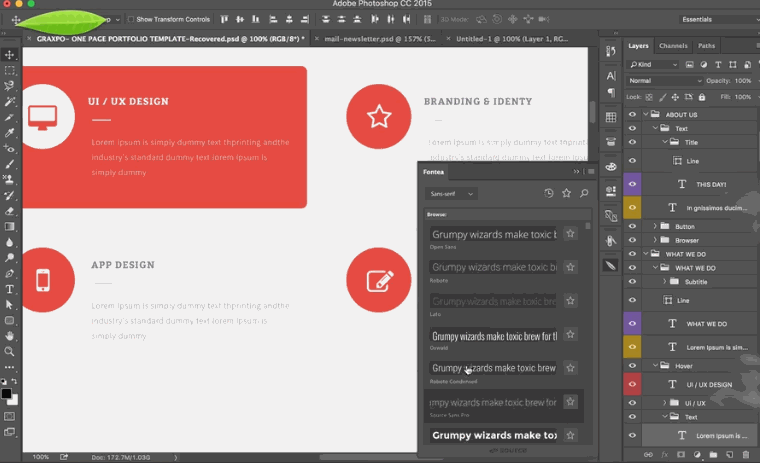Hide the Button group layer

(632, 226)
